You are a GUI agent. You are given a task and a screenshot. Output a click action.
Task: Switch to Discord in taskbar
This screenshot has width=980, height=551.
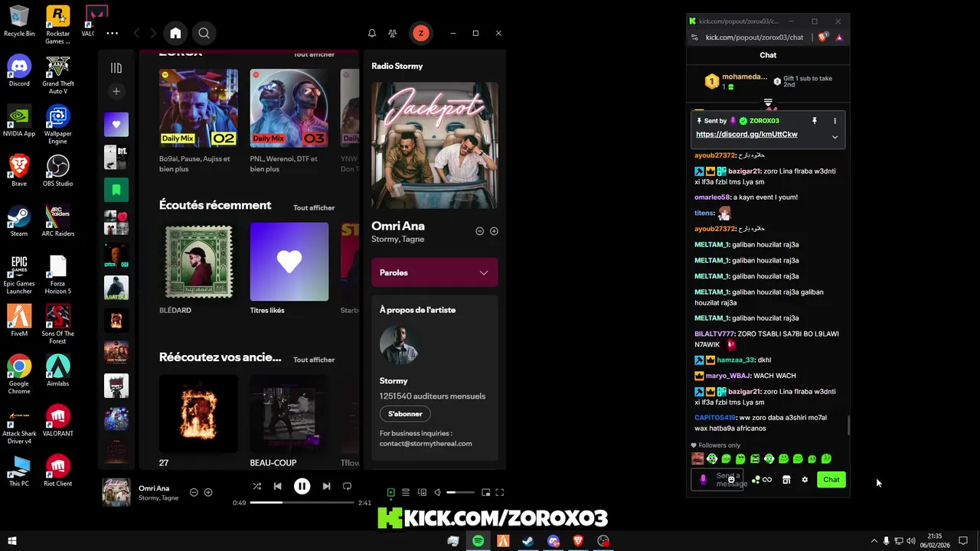554,541
